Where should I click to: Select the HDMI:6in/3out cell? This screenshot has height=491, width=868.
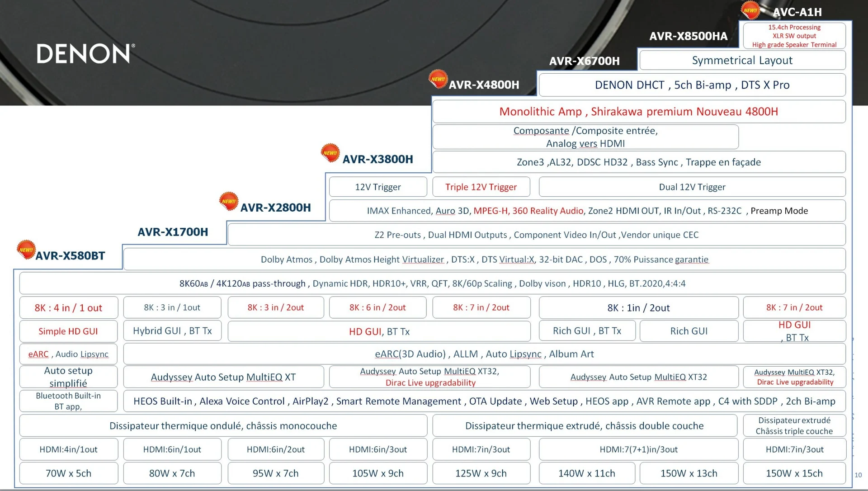[377, 449]
